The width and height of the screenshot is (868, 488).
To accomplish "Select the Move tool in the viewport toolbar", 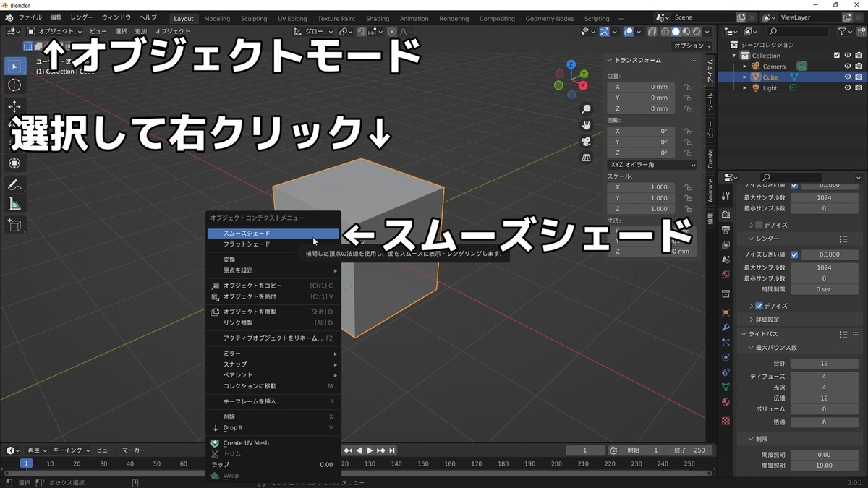I will click(x=14, y=106).
